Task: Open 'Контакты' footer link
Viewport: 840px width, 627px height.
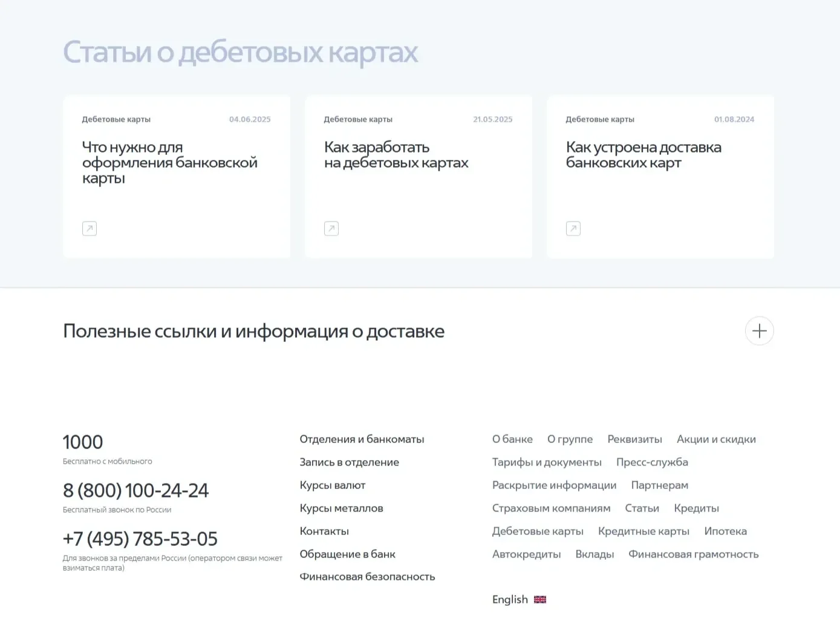Action: pyautogui.click(x=324, y=531)
